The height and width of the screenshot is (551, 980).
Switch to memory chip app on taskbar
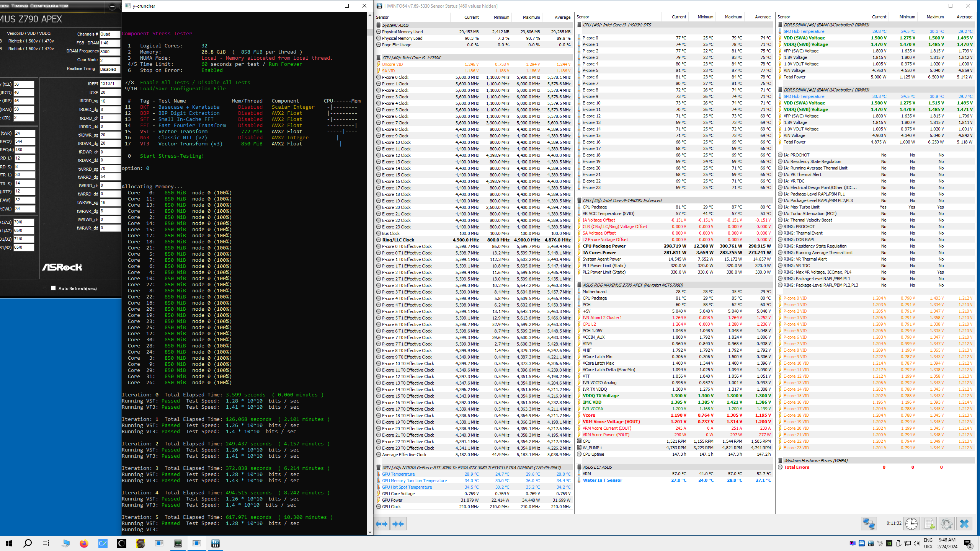click(178, 543)
